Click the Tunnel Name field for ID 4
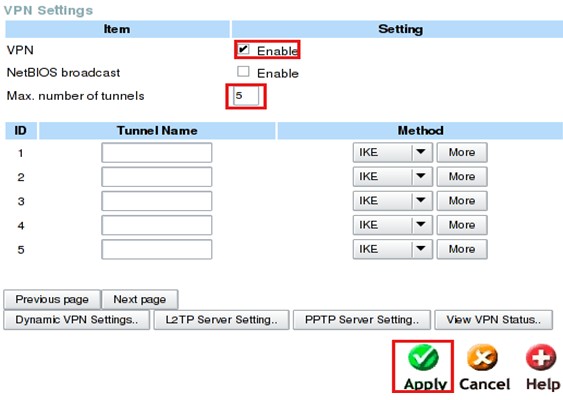This screenshot has height=400, width=563. tap(157, 225)
